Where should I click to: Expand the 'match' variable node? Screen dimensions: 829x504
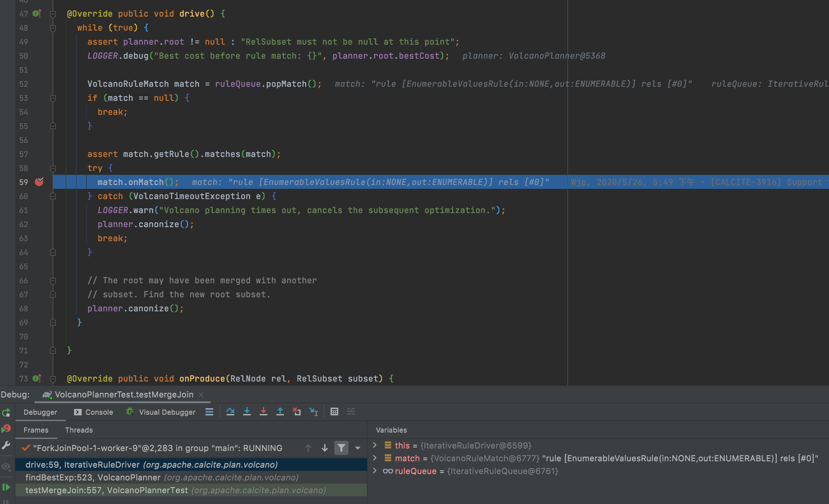[375, 458]
